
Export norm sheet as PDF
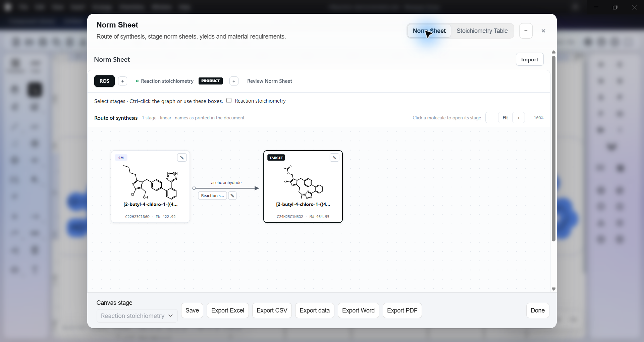point(402,310)
